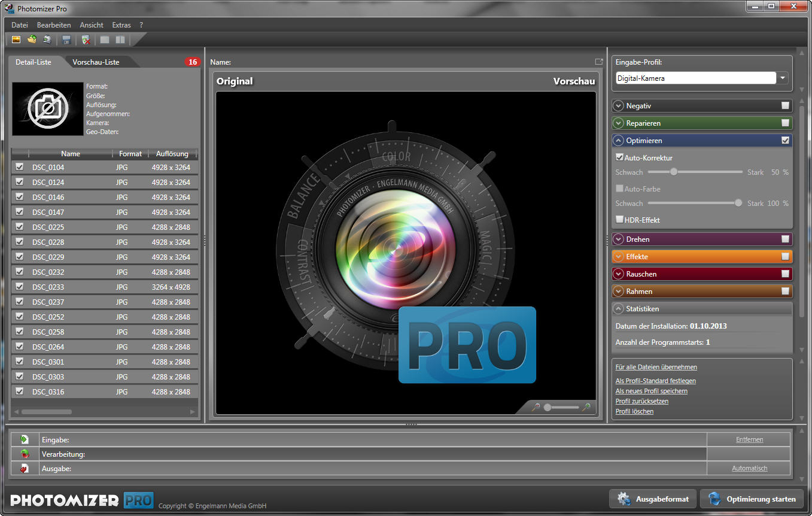Uncheck the DSC_0147 checkbox

20,212
